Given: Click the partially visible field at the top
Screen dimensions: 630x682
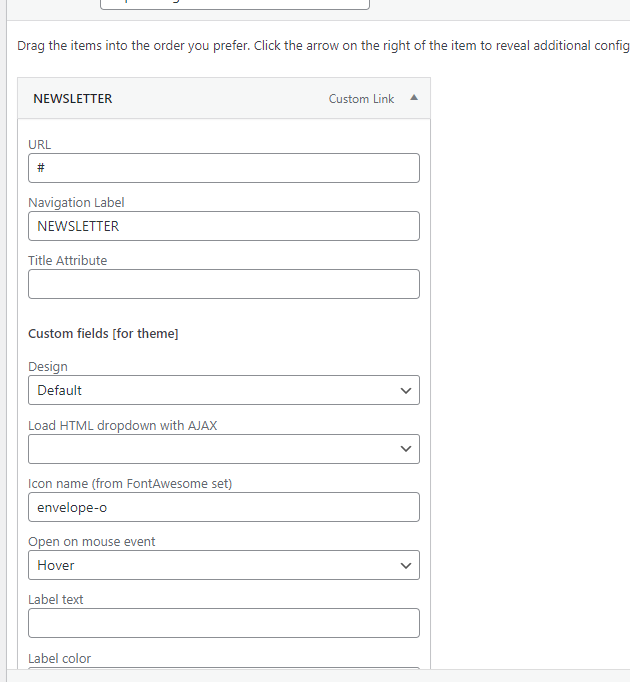Looking at the screenshot, I should click(234, 4).
